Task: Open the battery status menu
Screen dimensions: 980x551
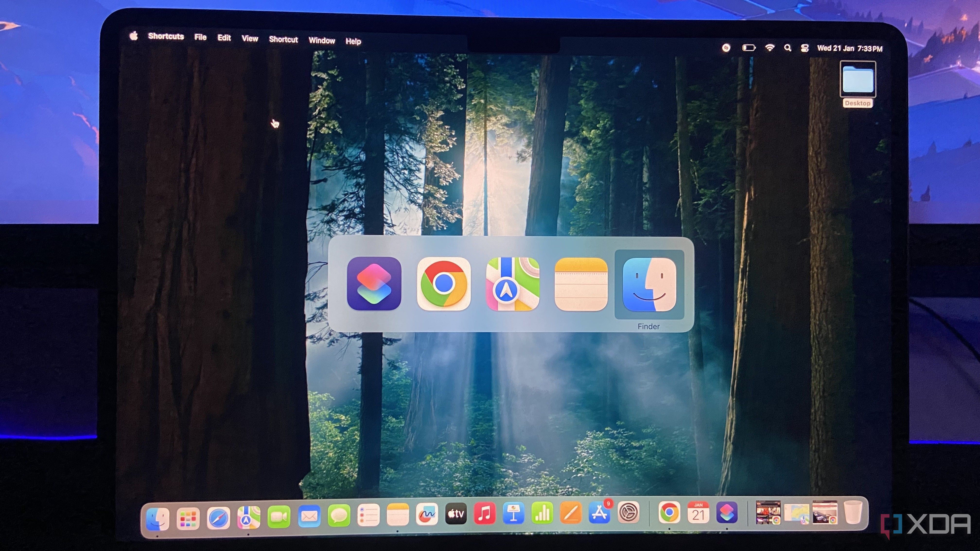Action: [x=749, y=48]
